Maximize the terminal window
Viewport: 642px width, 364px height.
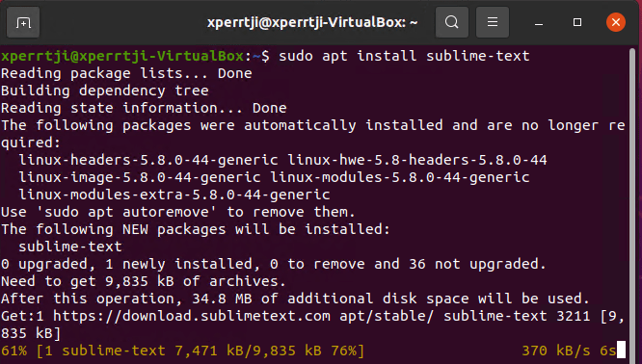[x=577, y=22]
